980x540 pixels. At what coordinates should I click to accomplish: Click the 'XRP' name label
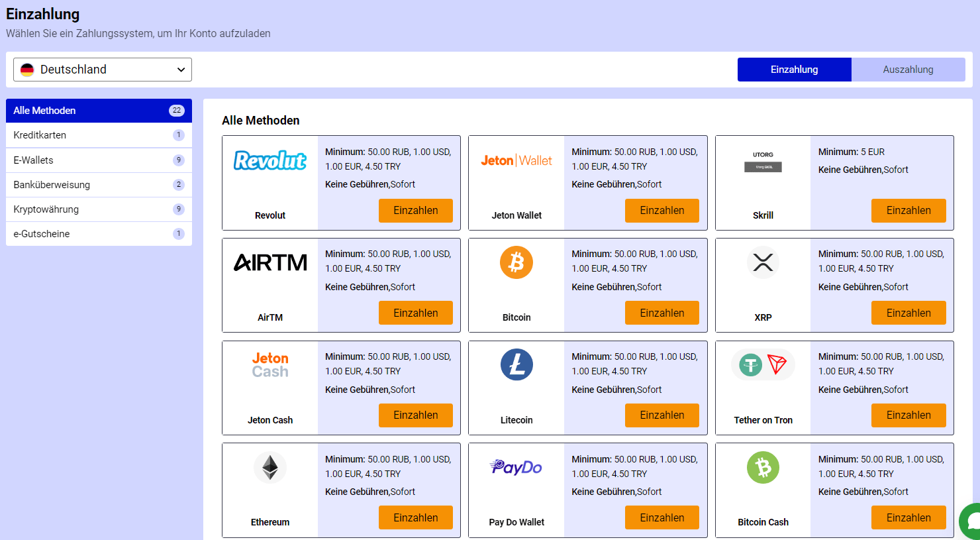763,317
